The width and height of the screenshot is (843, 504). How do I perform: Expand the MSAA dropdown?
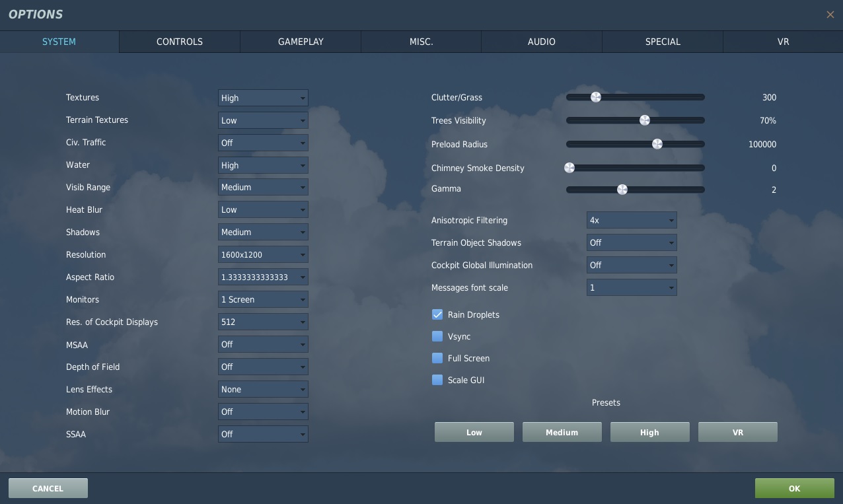263,344
